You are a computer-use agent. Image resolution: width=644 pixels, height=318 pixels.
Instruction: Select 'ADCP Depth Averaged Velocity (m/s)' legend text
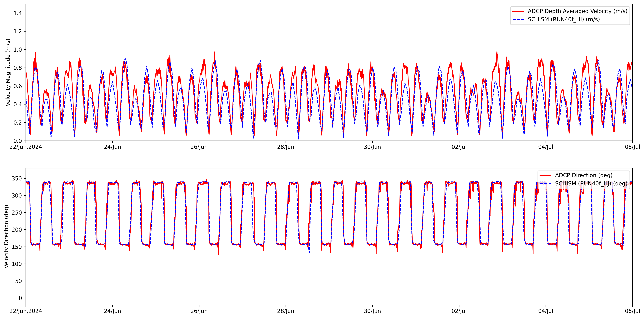pyautogui.click(x=577, y=11)
